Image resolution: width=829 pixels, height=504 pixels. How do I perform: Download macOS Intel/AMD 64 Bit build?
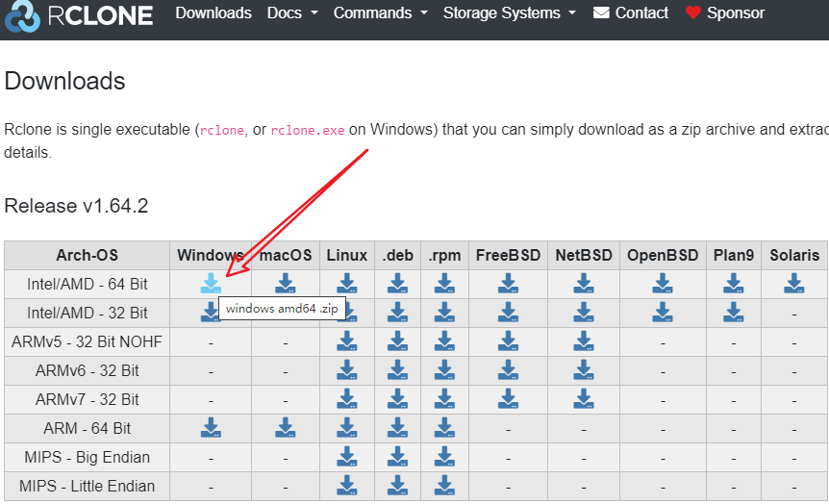pos(286,284)
